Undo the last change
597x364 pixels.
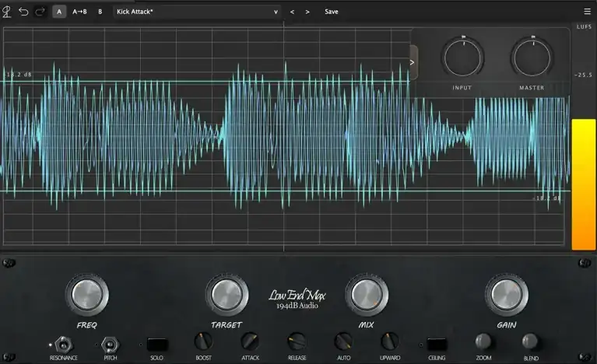(23, 12)
